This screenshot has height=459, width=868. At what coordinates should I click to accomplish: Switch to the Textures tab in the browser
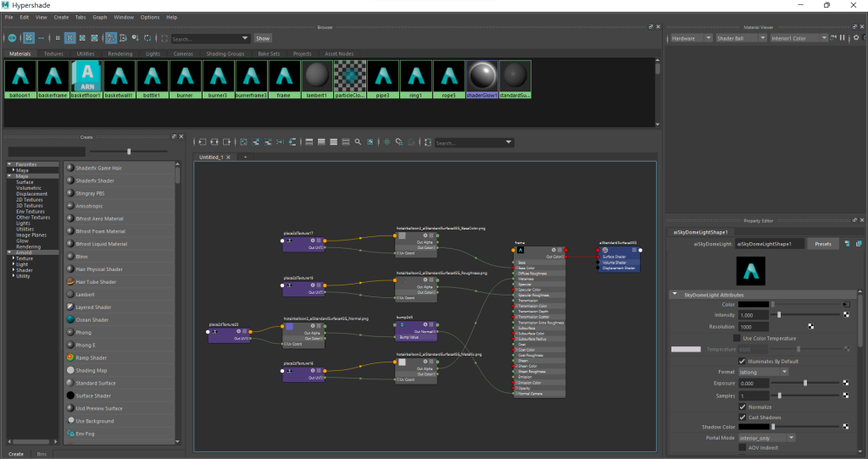pyautogui.click(x=53, y=53)
